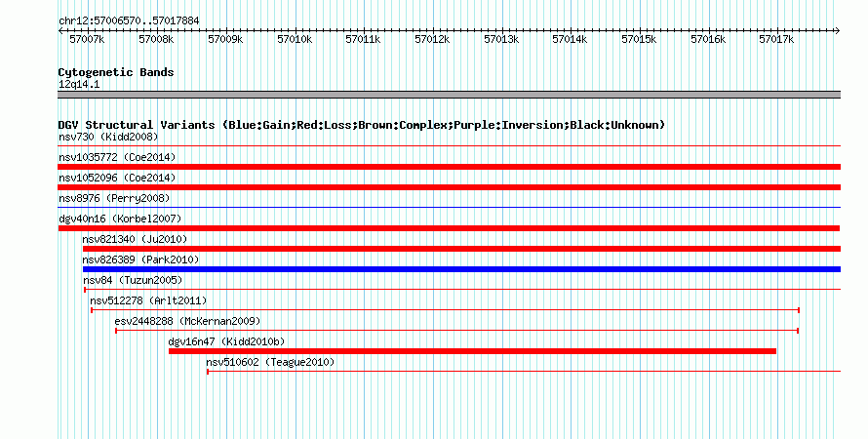Select the nsv1052096 (Coe2014) red bar

(449, 187)
